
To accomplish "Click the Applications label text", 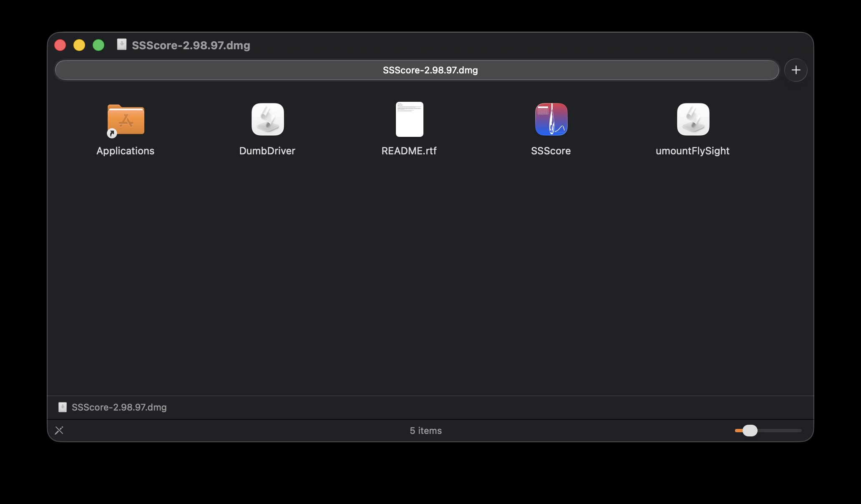I will (x=126, y=151).
